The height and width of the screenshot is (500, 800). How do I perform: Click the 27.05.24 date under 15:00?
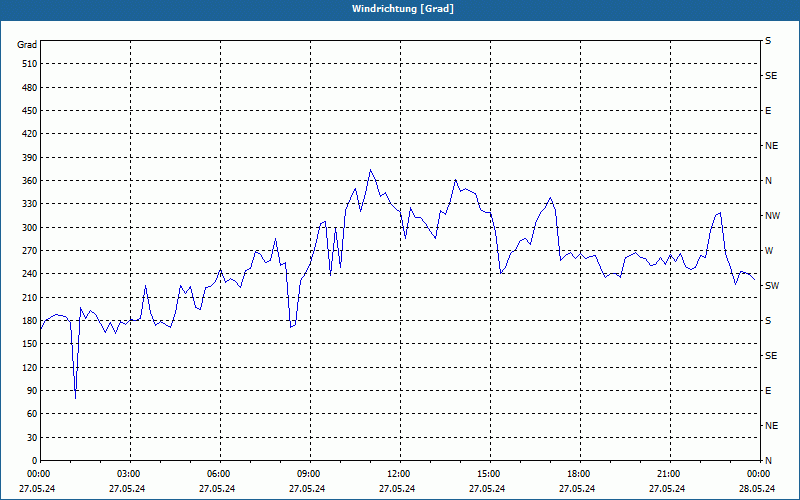(487, 489)
